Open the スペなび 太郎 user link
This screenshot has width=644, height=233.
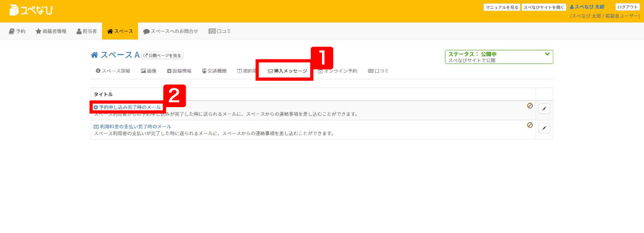(587, 7)
